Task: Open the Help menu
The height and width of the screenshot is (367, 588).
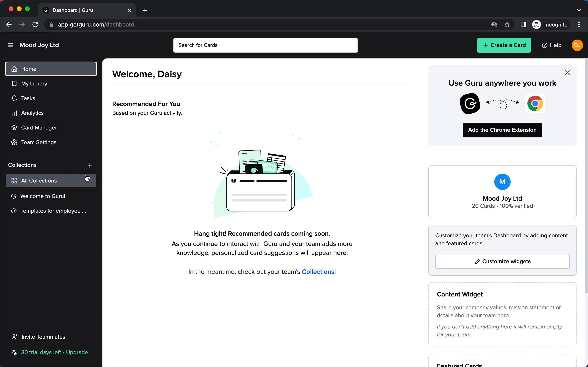Action: click(551, 45)
